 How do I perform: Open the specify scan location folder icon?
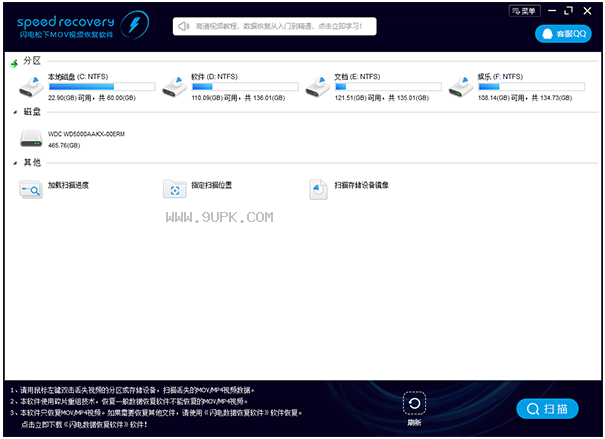tap(175, 189)
